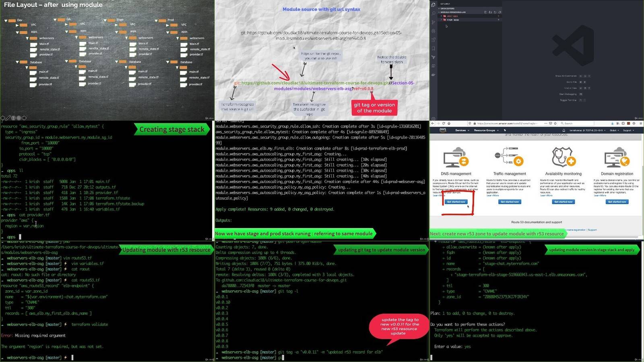Click the Show All Commands hint in VS Code
The image size is (644, 362).
click(566, 76)
